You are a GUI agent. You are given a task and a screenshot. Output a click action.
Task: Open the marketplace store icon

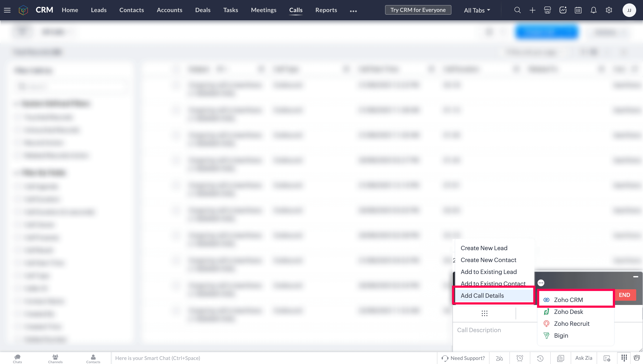pos(547,10)
